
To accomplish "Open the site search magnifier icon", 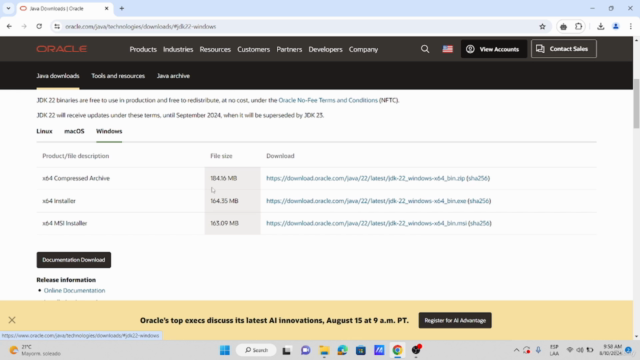I will [x=425, y=49].
